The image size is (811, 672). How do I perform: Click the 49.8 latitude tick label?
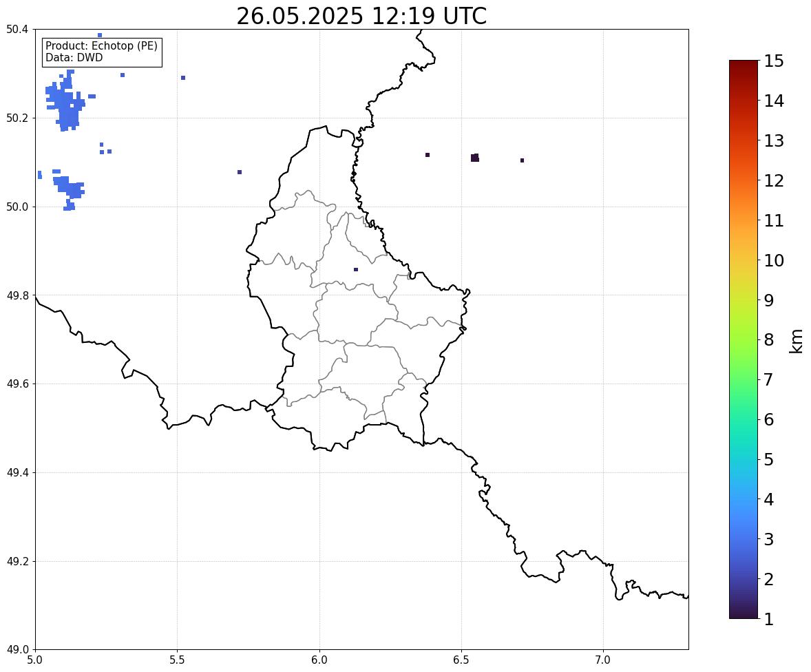(17, 295)
